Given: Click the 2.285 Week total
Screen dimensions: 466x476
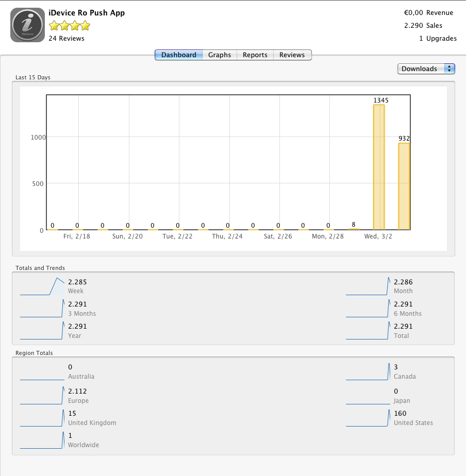Looking at the screenshot, I should coord(77,282).
